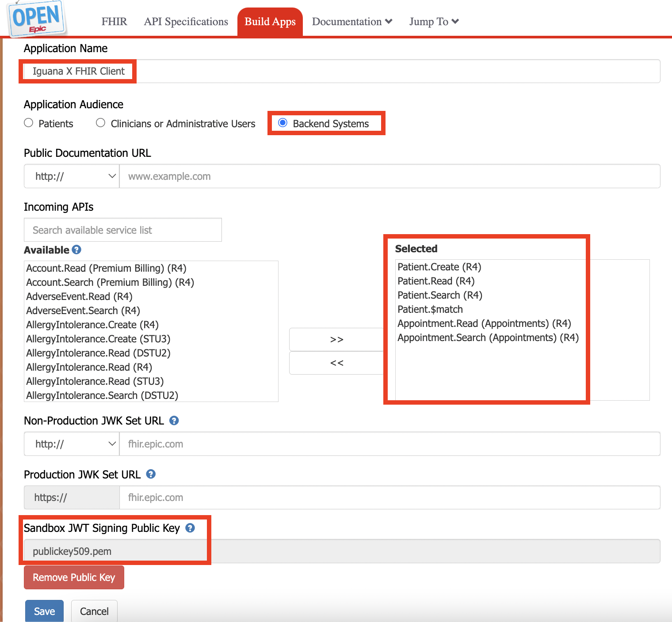672x622 pixels.
Task: Select AllergyIntolerance.Read (R4)
Action: [151, 367]
